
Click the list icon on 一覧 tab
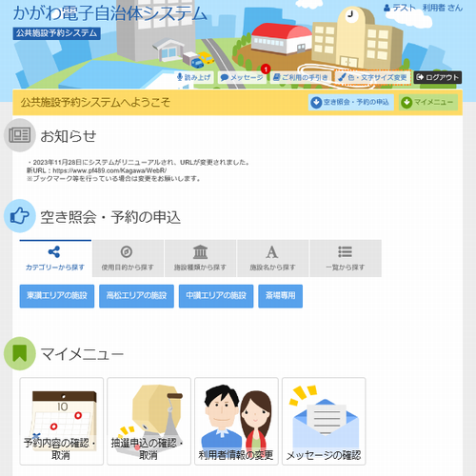pos(345,252)
